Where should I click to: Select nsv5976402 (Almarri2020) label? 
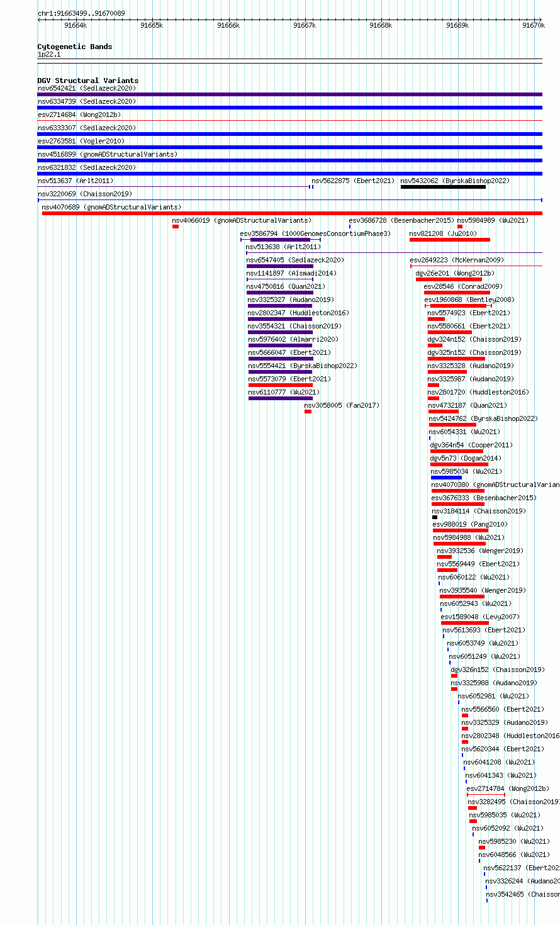pyautogui.click(x=293, y=340)
